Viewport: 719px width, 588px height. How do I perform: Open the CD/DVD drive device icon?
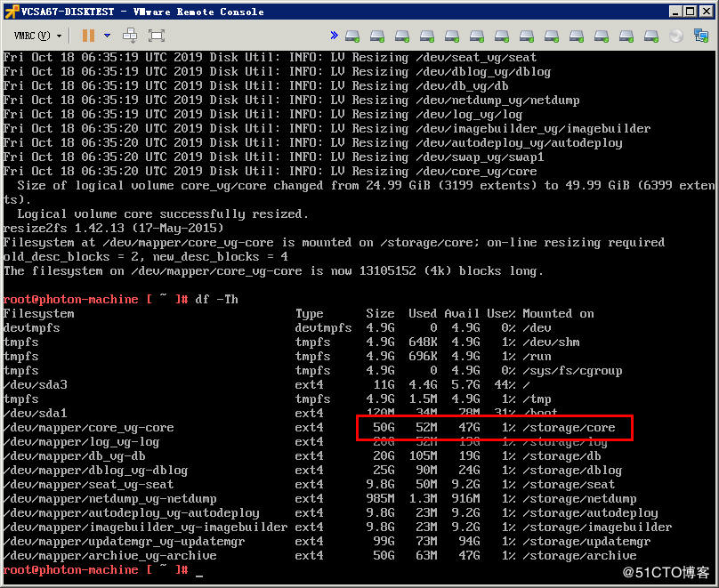click(x=676, y=36)
